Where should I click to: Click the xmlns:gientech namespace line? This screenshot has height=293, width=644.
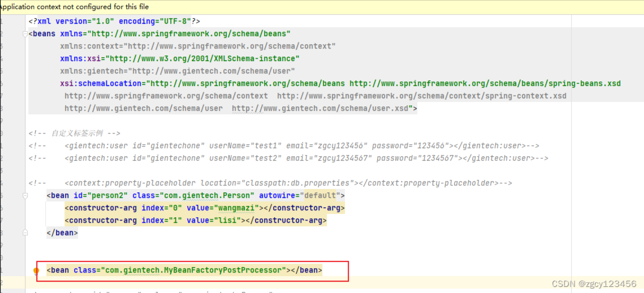tap(178, 71)
